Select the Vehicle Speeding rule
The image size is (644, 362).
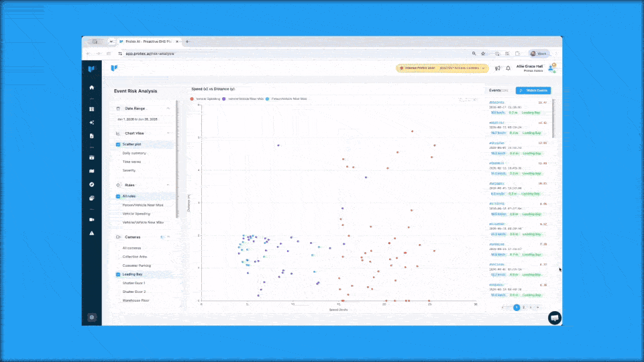pos(136,214)
